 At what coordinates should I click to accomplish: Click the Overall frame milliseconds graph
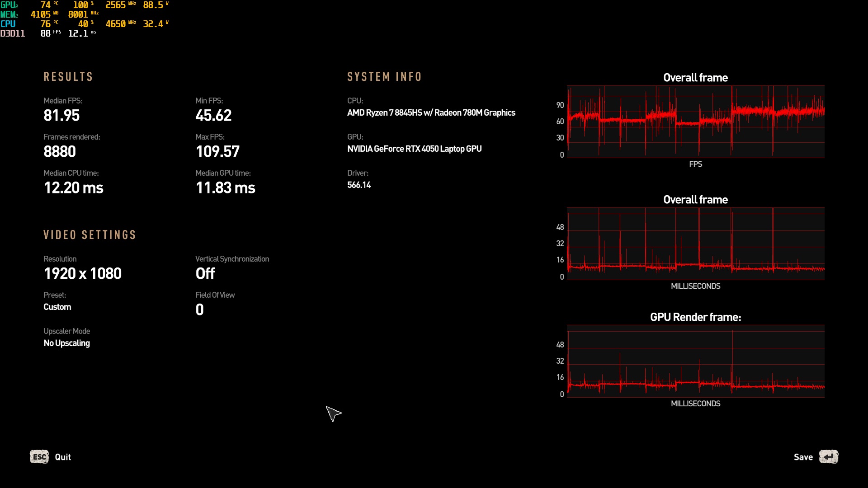point(695,244)
